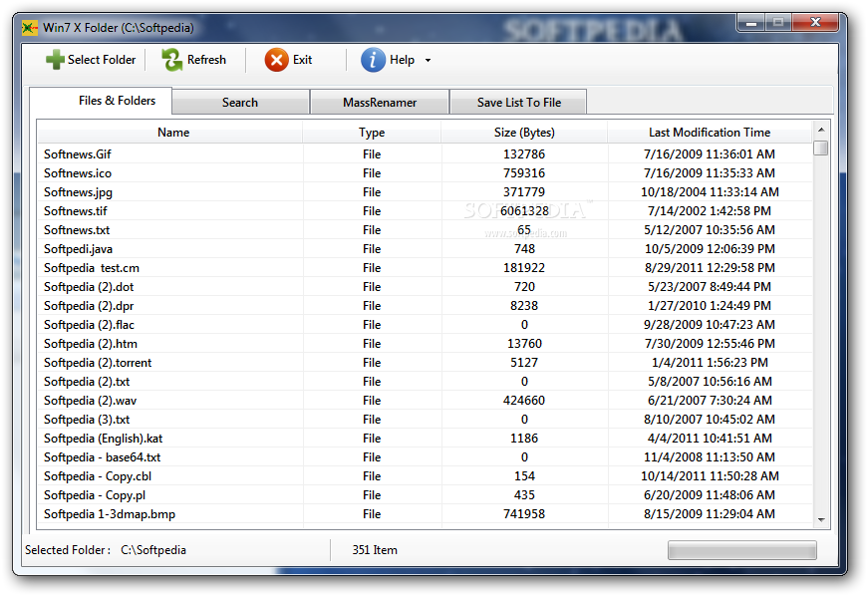Click the size value 132786

[x=524, y=153]
